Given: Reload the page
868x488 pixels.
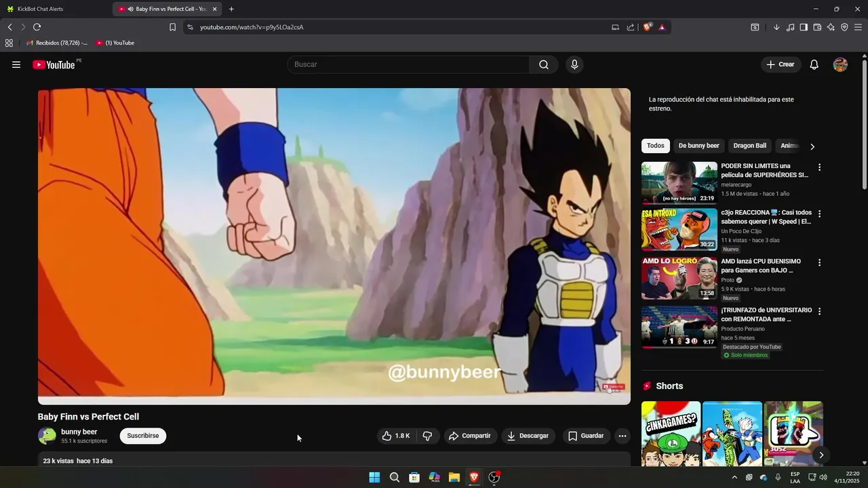Looking at the screenshot, I should [x=37, y=27].
